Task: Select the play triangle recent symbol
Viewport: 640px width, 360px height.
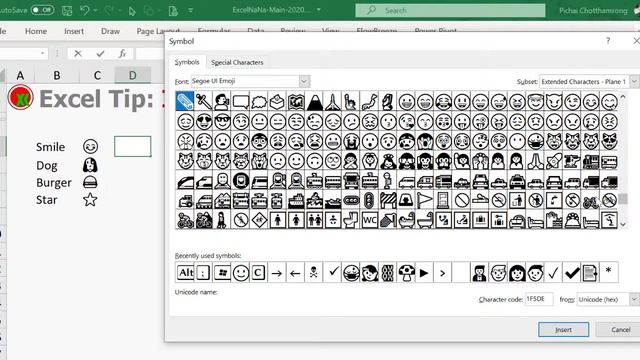Action: point(424,273)
